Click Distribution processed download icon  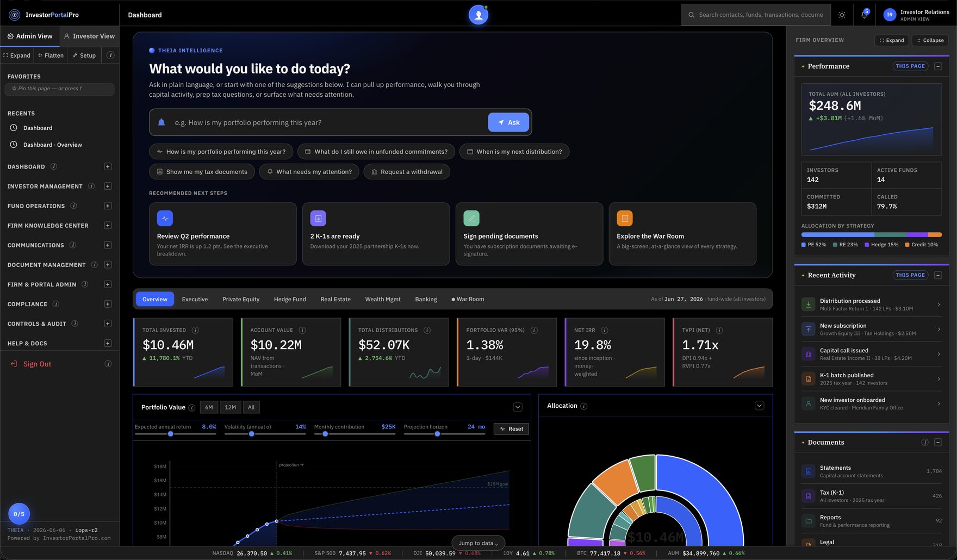coord(809,304)
